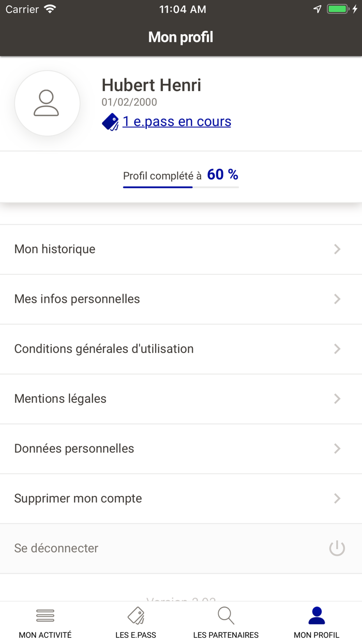
Task: Open Mentions légales via its chevron
Action: (x=337, y=399)
